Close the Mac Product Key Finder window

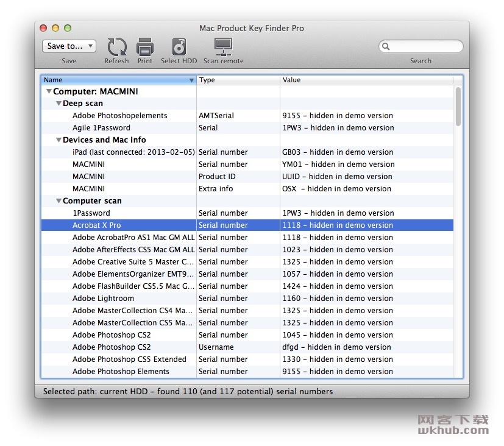pos(43,28)
